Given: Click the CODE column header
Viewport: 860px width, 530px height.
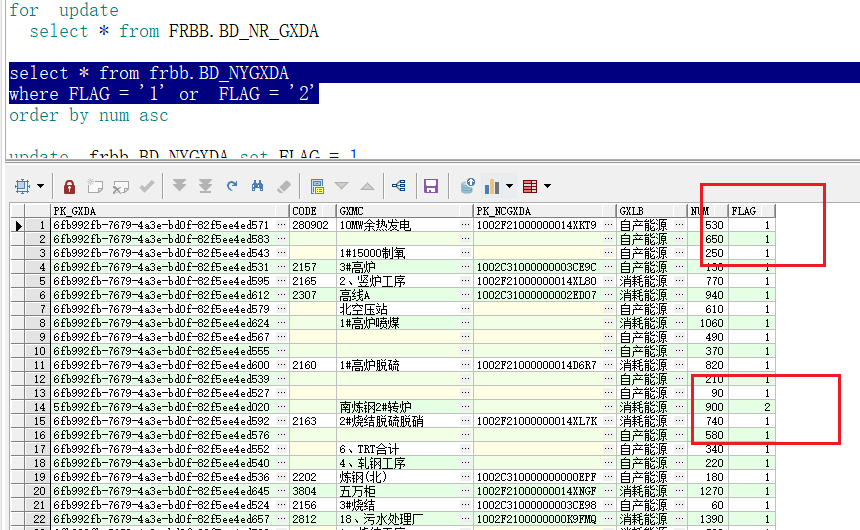Looking at the screenshot, I should [312, 211].
